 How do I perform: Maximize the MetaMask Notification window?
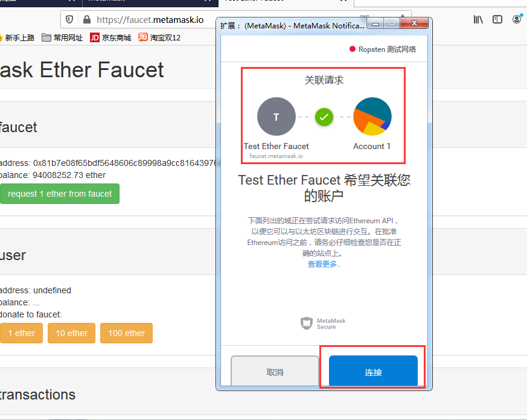[x=392, y=24]
